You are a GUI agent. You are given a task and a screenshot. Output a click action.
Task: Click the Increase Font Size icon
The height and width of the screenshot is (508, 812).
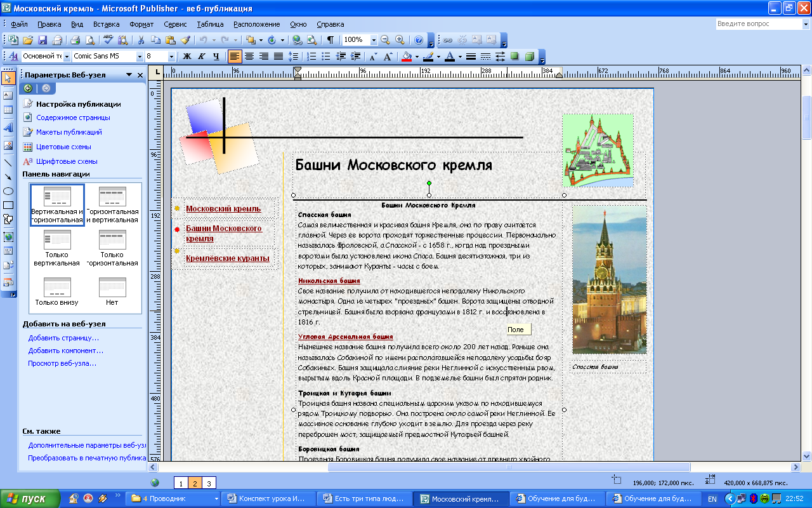click(388, 57)
